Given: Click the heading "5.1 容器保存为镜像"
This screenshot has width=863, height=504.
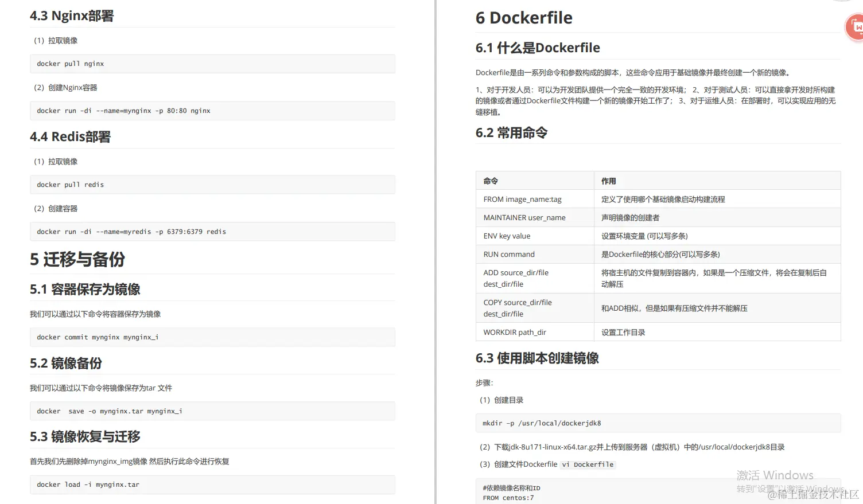Looking at the screenshot, I should pos(85,290).
